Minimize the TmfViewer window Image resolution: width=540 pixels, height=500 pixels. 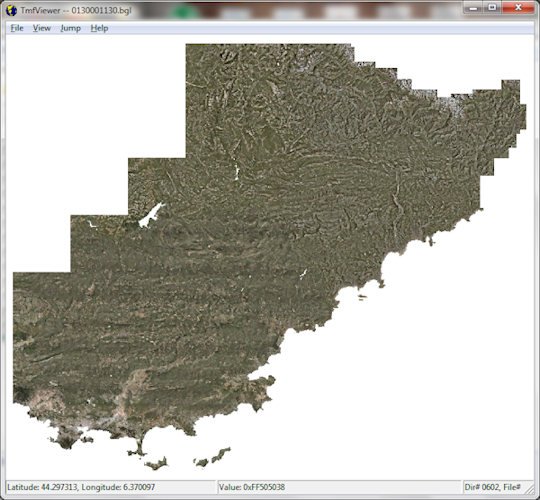pos(474,8)
